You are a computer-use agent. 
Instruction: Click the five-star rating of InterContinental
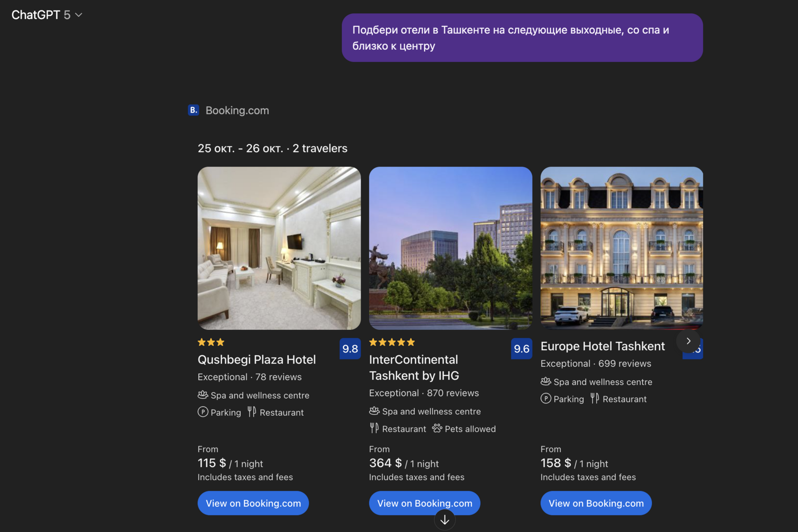[x=392, y=342]
